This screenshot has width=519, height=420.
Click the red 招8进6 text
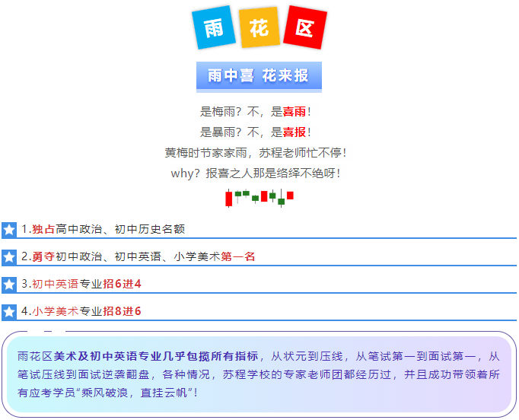[122, 311]
